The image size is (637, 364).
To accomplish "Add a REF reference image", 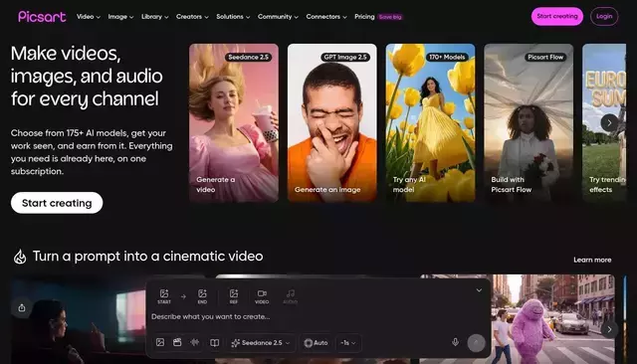I will [234, 296].
